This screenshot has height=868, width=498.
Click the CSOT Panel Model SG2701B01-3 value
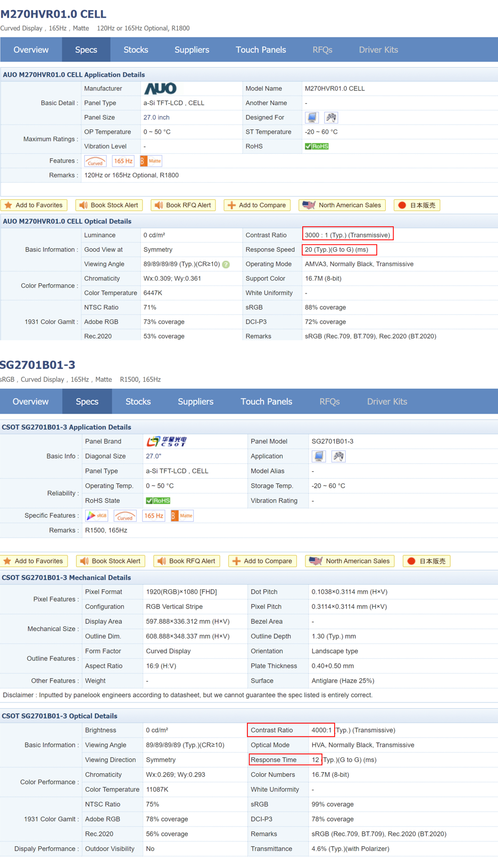pos(333,441)
